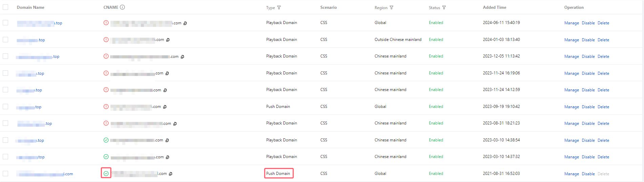Screen dimensions: 644x182
Task: Click the Added Time column header
Action: click(x=494, y=7)
